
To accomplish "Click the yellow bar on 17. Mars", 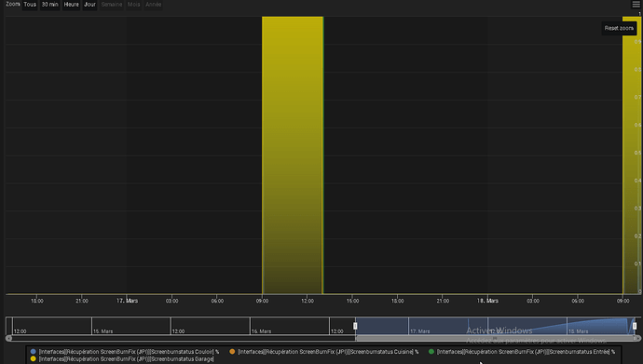I will click(293, 155).
